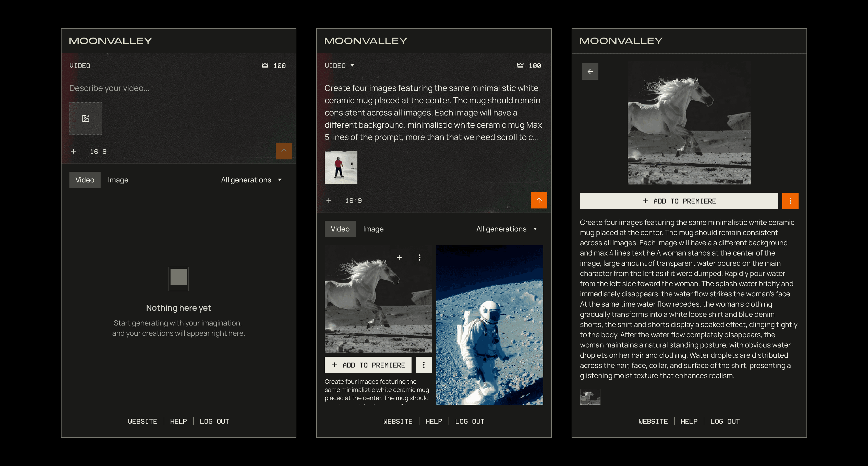This screenshot has width=868, height=466.
Task: Open All generations filter in first panel
Action: pyautogui.click(x=251, y=180)
